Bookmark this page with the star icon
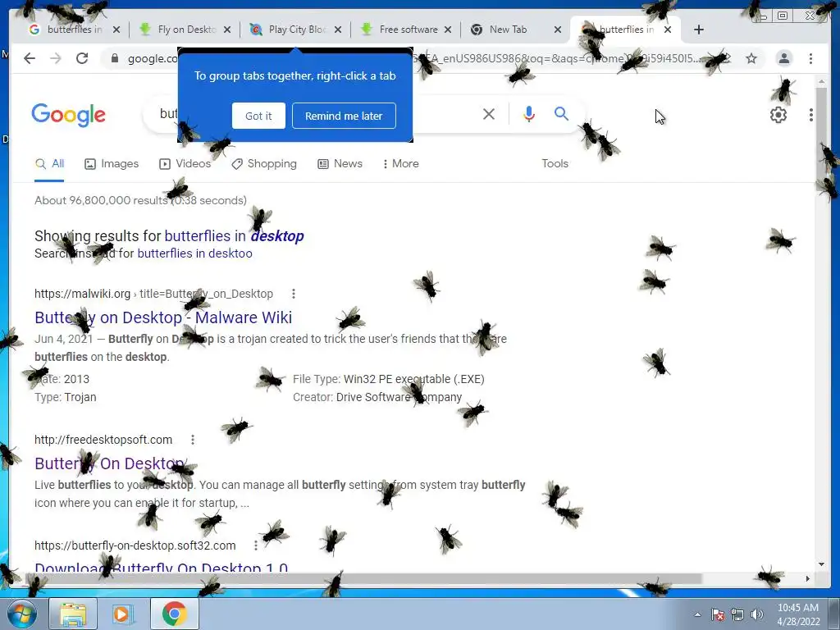Image resolution: width=840 pixels, height=630 pixels. [x=751, y=58]
